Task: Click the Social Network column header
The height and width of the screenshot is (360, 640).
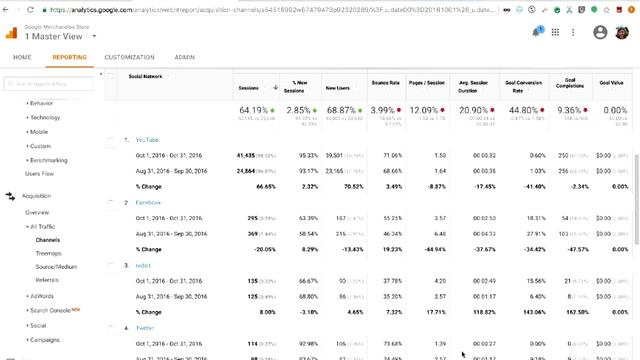Action: (145, 76)
